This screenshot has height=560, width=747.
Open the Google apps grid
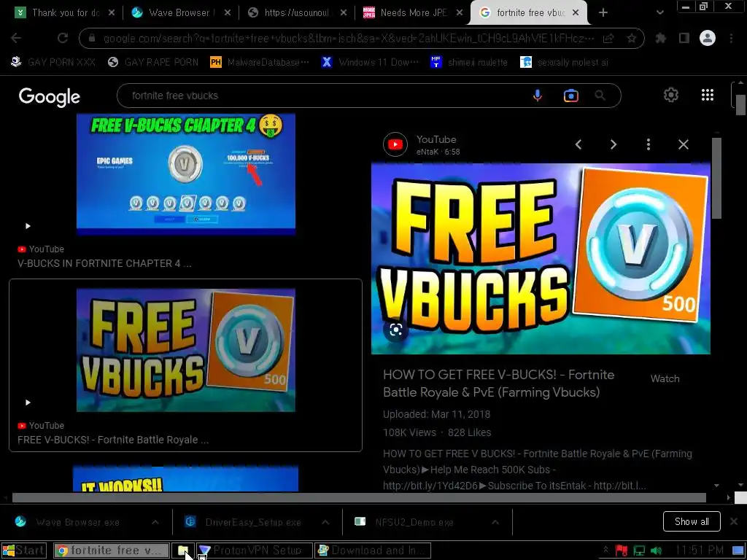[708, 95]
